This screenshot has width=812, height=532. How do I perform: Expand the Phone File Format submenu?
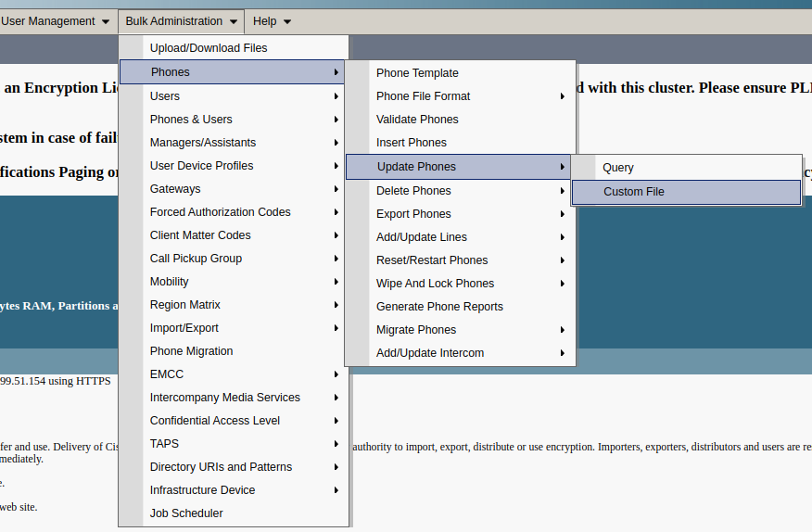423,96
